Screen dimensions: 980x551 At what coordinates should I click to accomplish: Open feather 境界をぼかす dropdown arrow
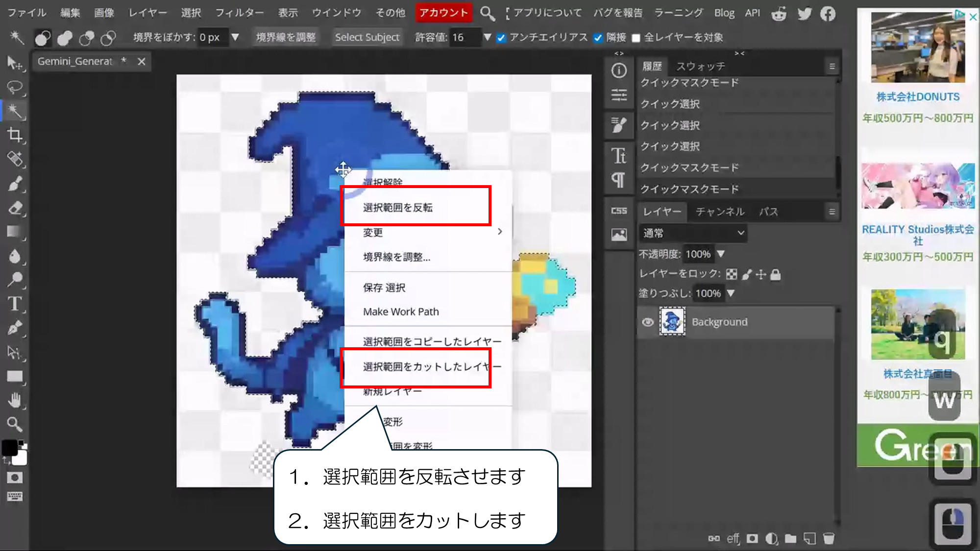[235, 37]
